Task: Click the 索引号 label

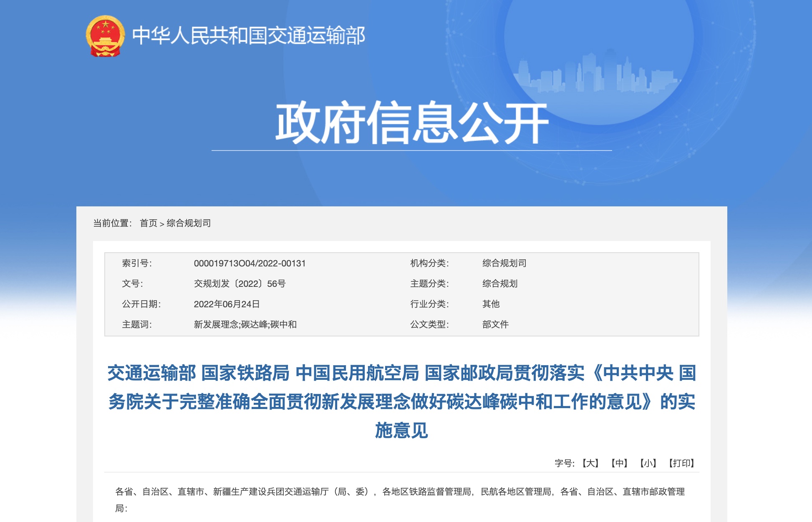Action: pos(137,263)
